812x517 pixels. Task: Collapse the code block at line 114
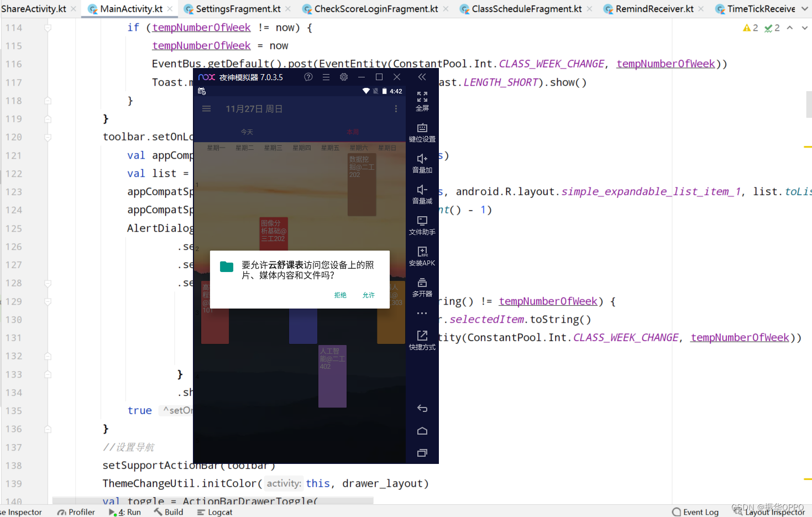point(48,28)
